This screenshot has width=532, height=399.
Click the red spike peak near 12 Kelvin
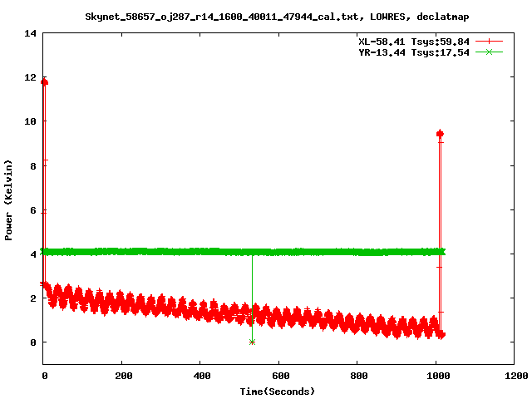click(44, 81)
